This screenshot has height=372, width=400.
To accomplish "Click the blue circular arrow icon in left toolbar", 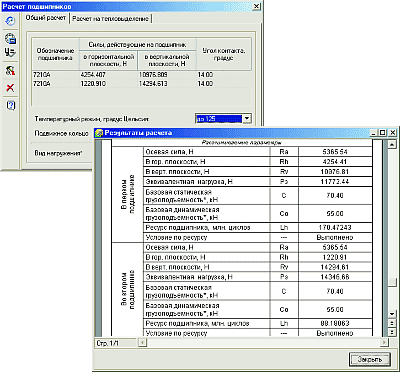I will click(x=10, y=21).
